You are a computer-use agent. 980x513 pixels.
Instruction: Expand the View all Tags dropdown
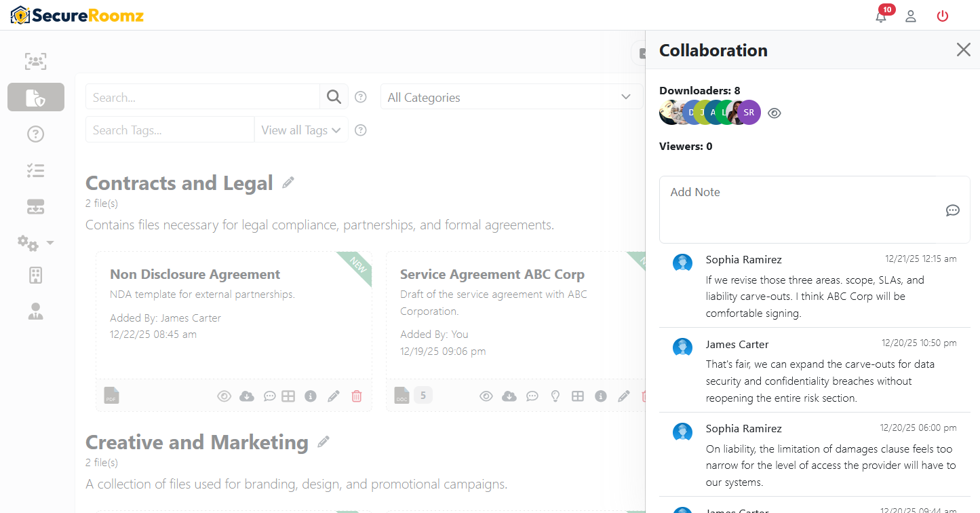coord(301,130)
